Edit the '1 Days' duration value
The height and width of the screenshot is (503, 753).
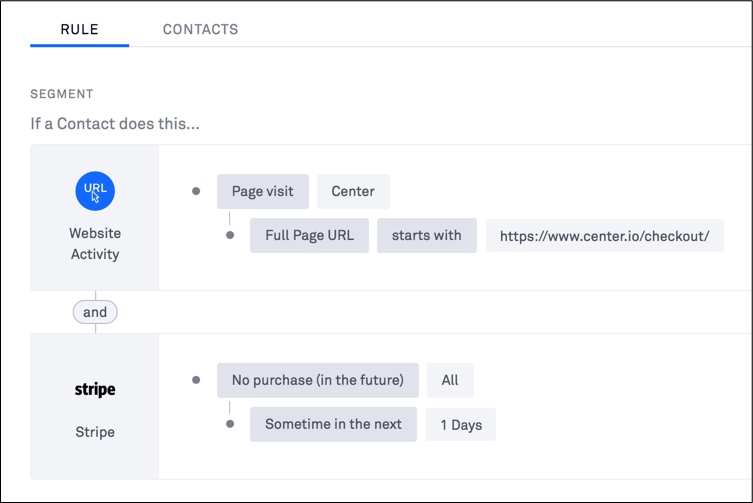461,425
